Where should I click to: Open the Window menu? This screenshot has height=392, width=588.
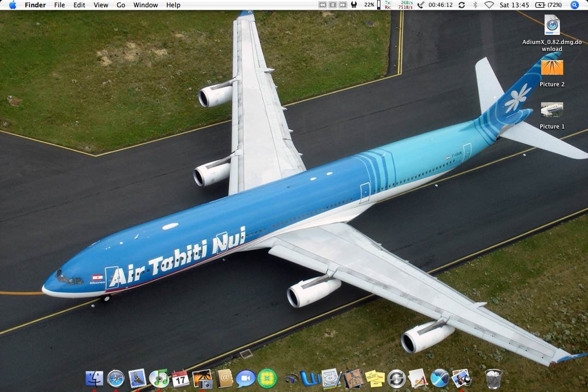[x=146, y=5]
